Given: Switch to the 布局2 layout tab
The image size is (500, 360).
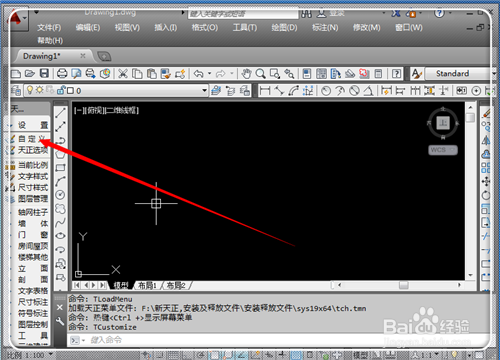Looking at the screenshot, I should pos(176,286).
